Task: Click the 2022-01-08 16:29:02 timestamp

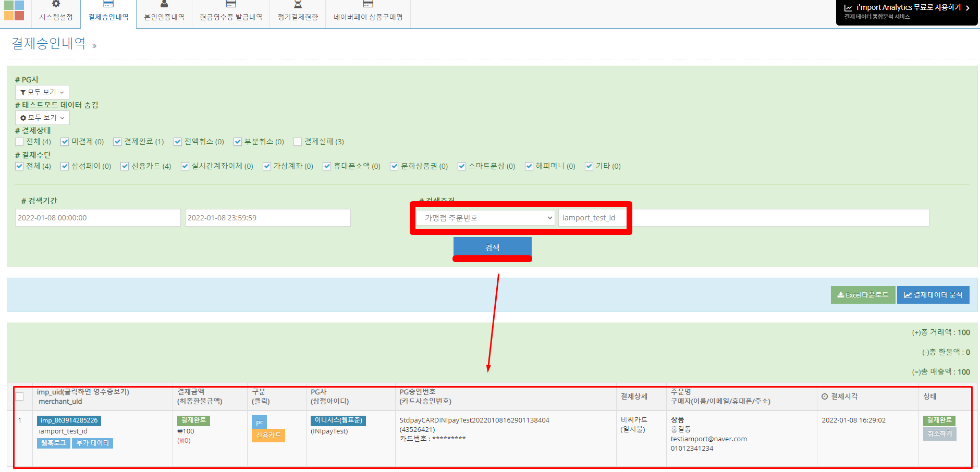Action: [x=853, y=420]
